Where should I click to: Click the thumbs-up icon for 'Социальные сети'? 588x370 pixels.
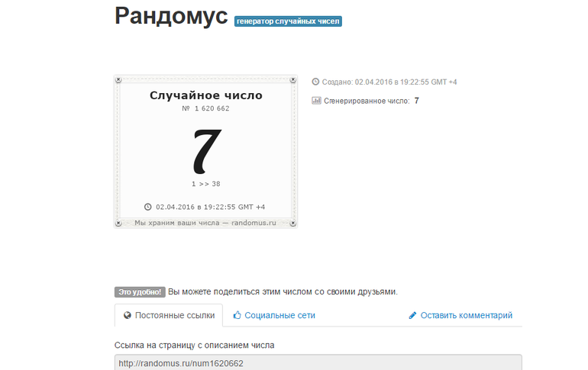[237, 315]
